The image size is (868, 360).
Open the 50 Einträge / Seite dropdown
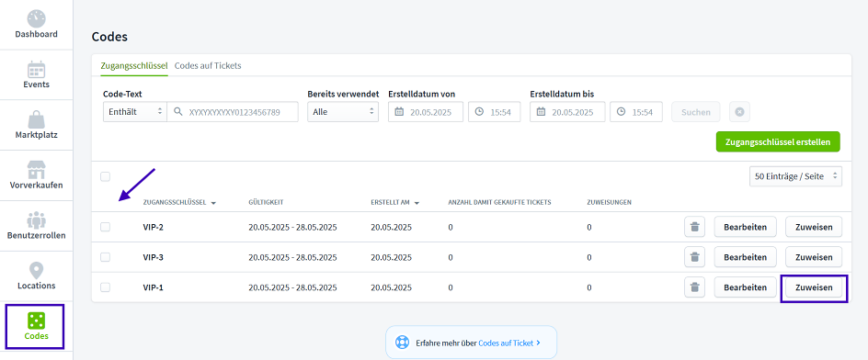click(795, 176)
